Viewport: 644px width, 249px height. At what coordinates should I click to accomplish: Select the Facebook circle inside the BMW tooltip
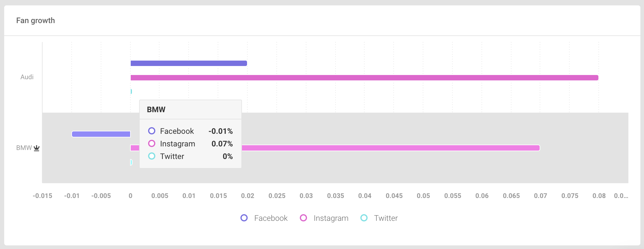click(x=152, y=131)
